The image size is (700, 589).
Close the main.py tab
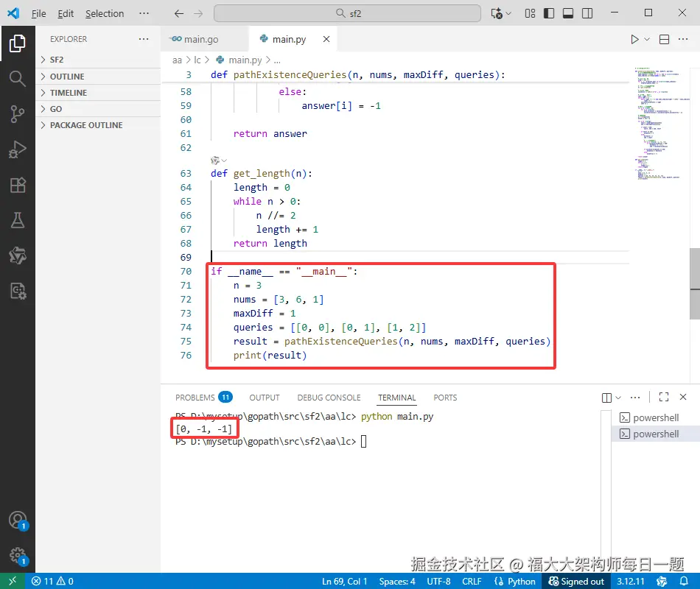tap(326, 39)
